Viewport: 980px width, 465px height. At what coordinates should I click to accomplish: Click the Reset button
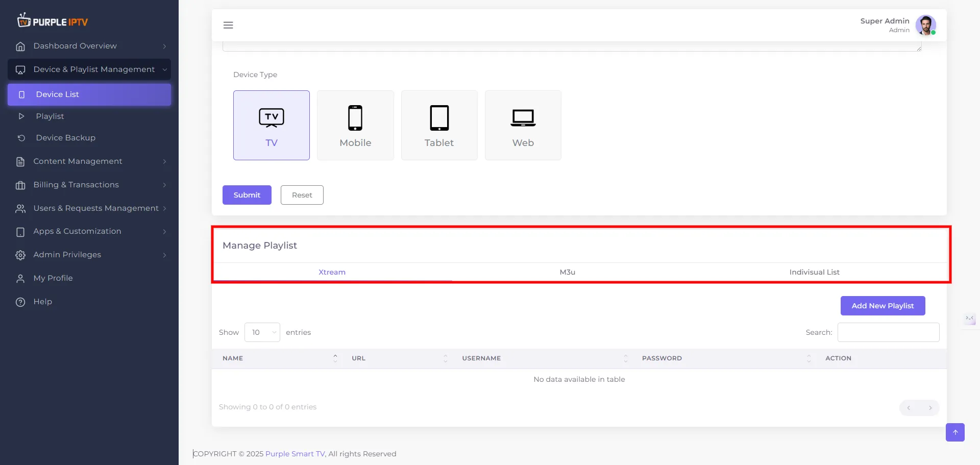[x=302, y=195]
